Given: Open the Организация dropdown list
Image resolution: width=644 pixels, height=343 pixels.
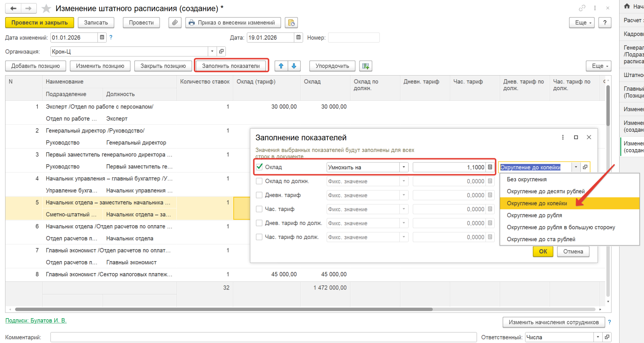Looking at the screenshot, I should coord(212,51).
